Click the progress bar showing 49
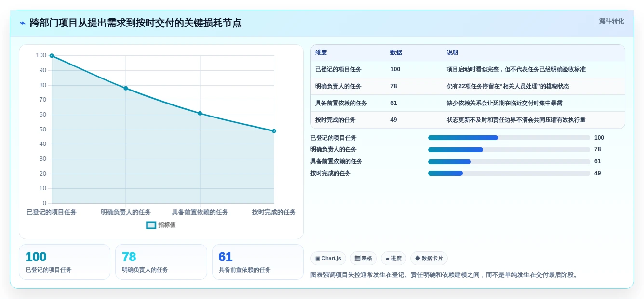 [509, 173]
